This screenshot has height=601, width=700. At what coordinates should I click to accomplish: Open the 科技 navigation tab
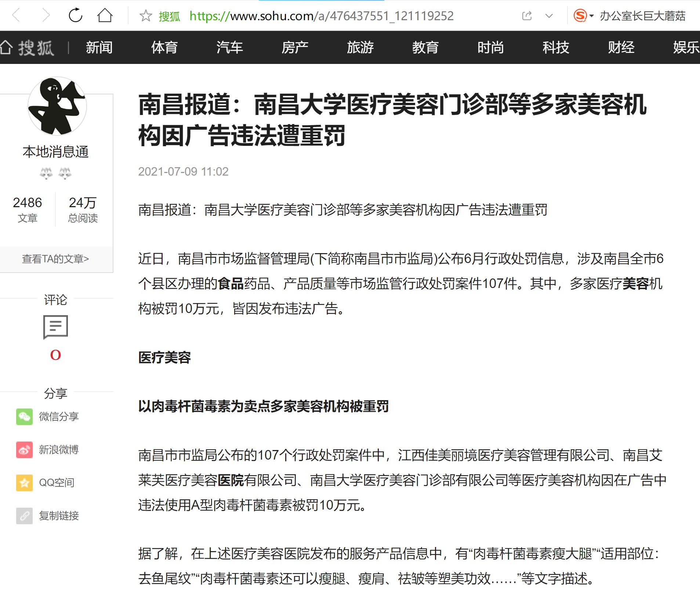point(556,47)
